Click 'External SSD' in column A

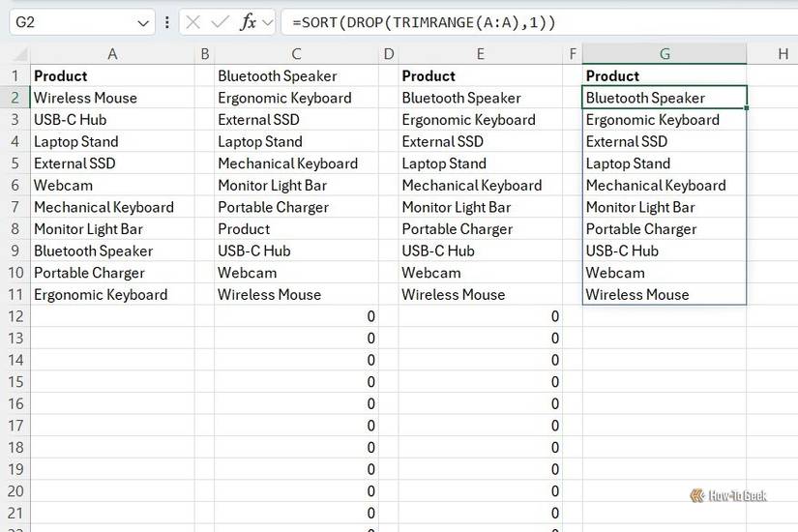point(74,163)
